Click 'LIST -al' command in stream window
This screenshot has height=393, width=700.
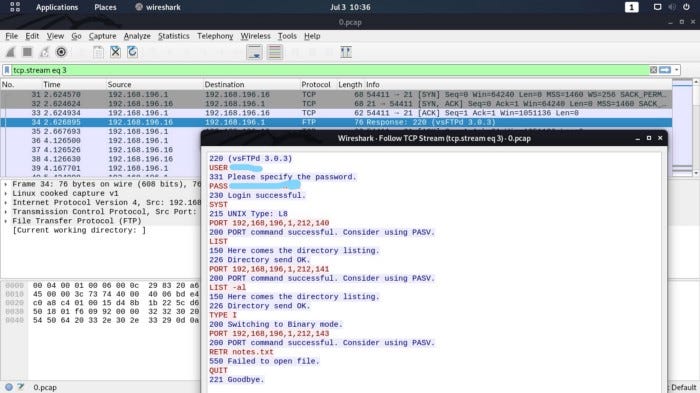tap(228, 288)
